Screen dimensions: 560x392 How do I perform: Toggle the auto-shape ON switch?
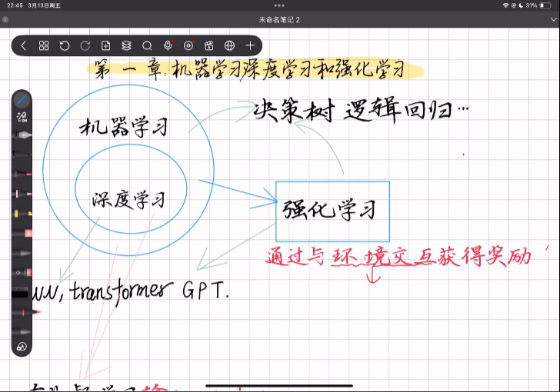[22, 117]
